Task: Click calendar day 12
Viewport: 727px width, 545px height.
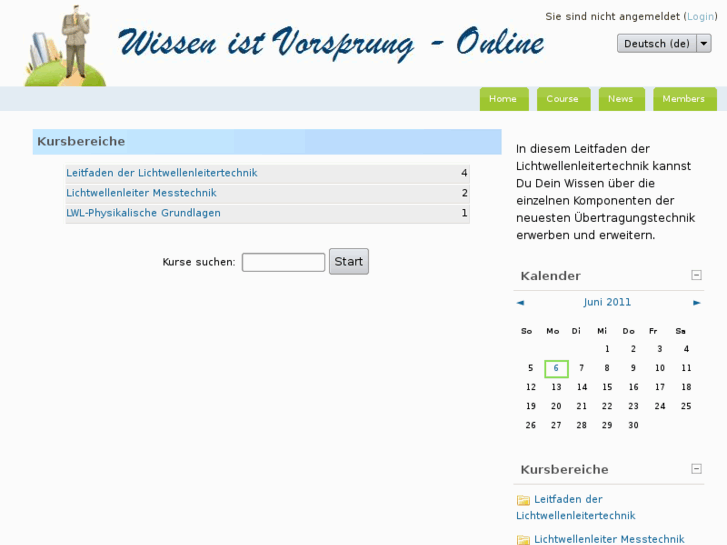Action: (530, 387)
